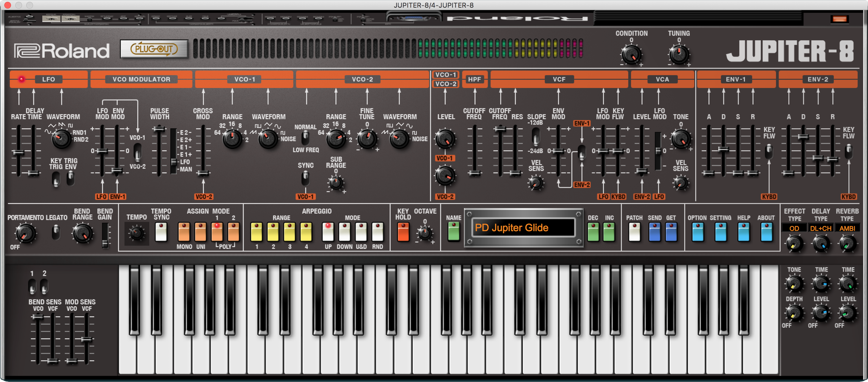This screenshot has width=868, height=382.
Task: Click the LFO waveform selector knob
Action: 61,139
